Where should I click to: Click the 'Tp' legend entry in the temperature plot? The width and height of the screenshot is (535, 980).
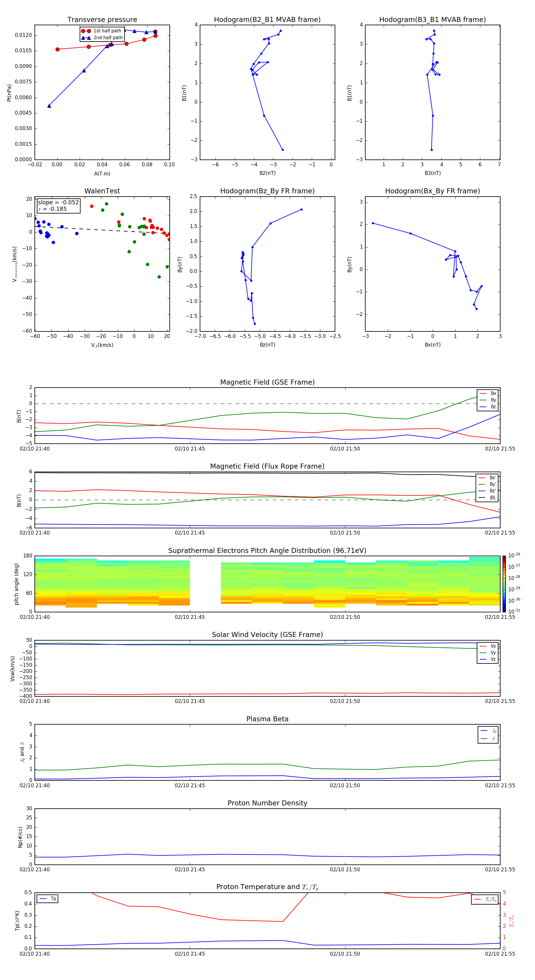pos(48,899)
